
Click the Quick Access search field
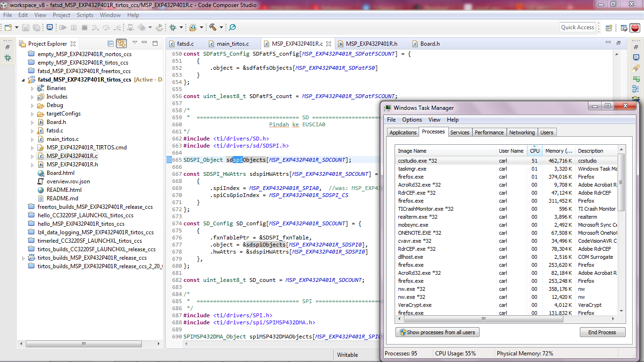tap(578, 27)
